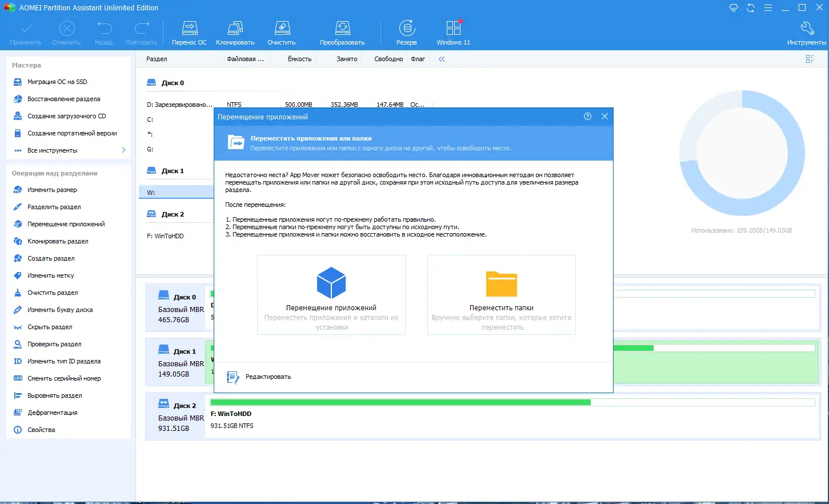The image size is (829, 504).
Task: Open the Преобразовать tool
Action: 342,33
